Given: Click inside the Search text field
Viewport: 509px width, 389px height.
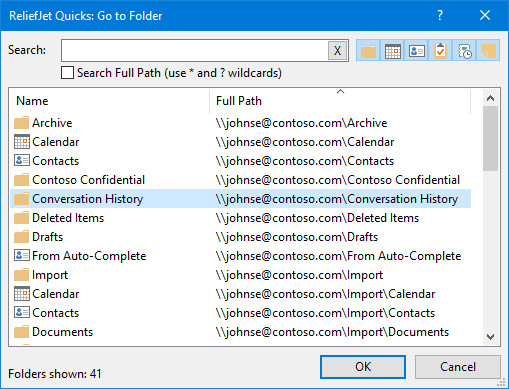Looking at the screenshot, I should coord(194,51).
